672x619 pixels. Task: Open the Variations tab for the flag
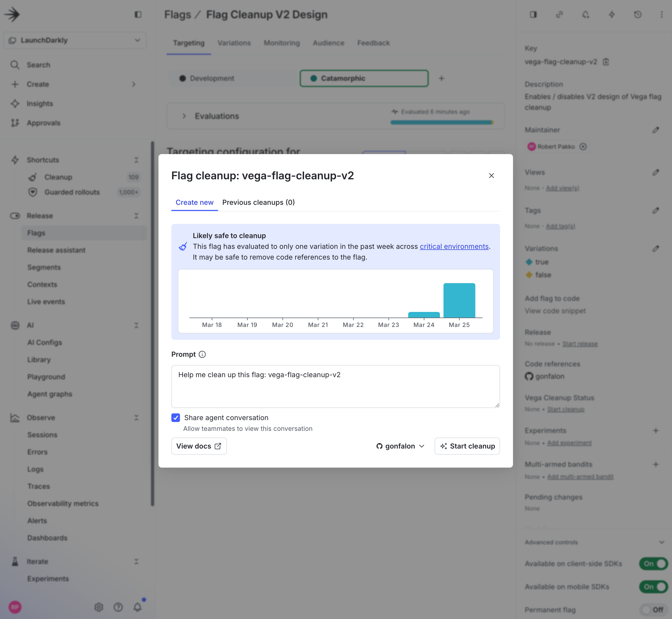(x=234, y=43)
